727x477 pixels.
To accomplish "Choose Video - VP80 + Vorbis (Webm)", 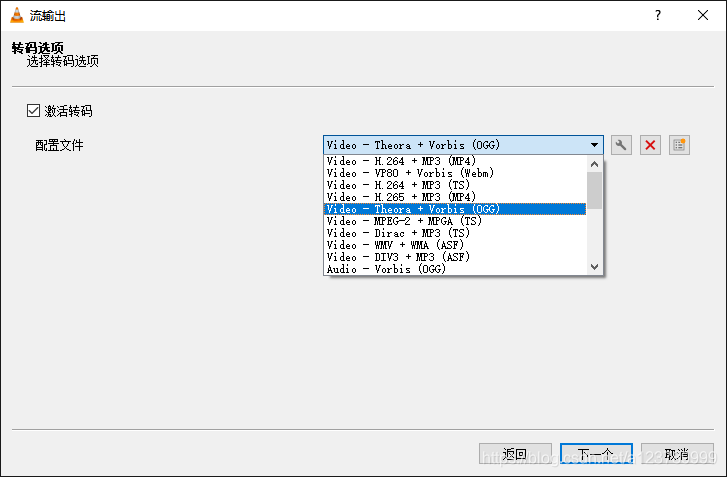I will (455, 173).
